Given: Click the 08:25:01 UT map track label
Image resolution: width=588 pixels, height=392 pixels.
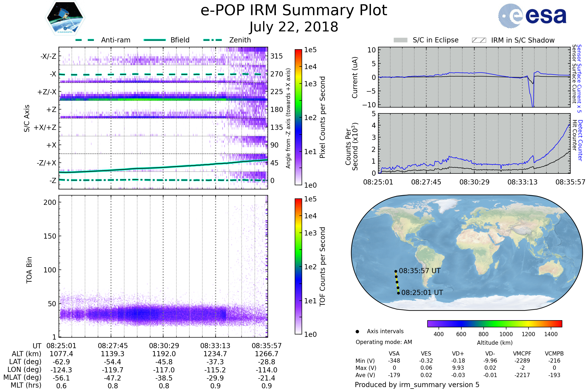Looking at the screenshot, I should 422,293.
